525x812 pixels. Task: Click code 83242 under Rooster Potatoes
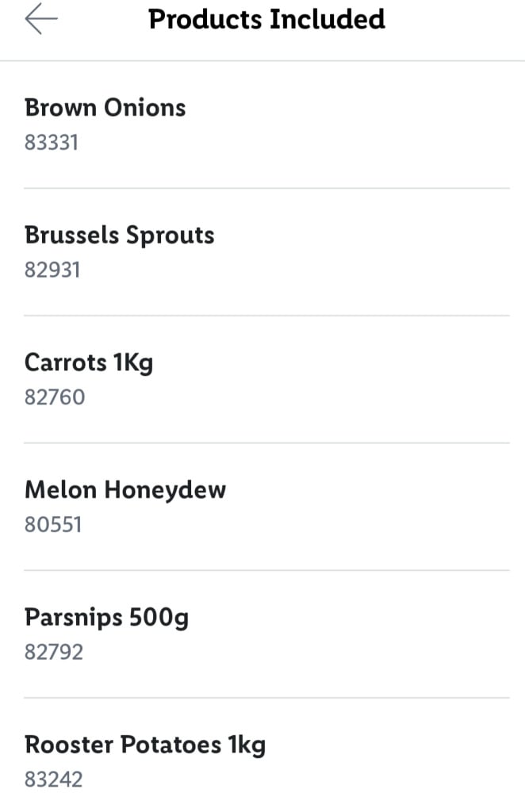53,779
